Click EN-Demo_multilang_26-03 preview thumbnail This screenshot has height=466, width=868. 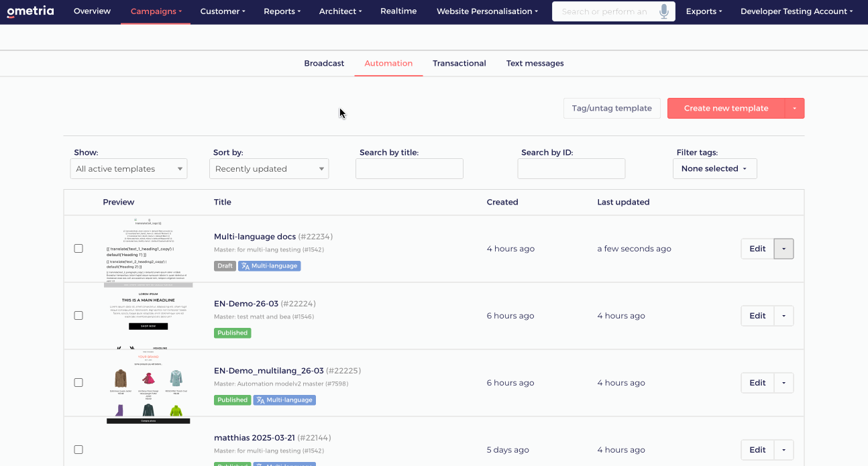tap(148, 386)
